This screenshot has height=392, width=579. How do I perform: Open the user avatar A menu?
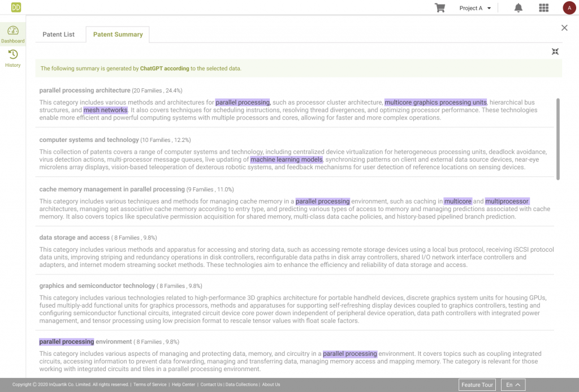tap(569, 8)
